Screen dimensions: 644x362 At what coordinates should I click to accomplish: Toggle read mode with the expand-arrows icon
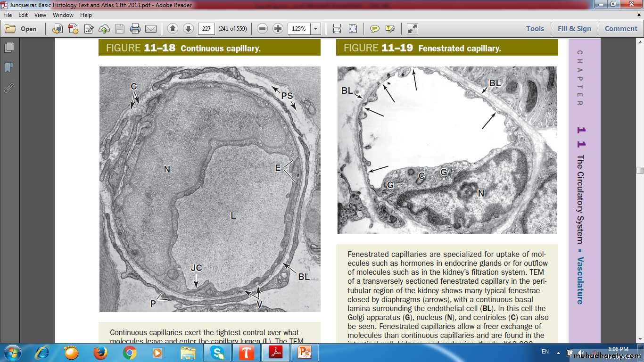pyautogui.click(x=413, y=29)
